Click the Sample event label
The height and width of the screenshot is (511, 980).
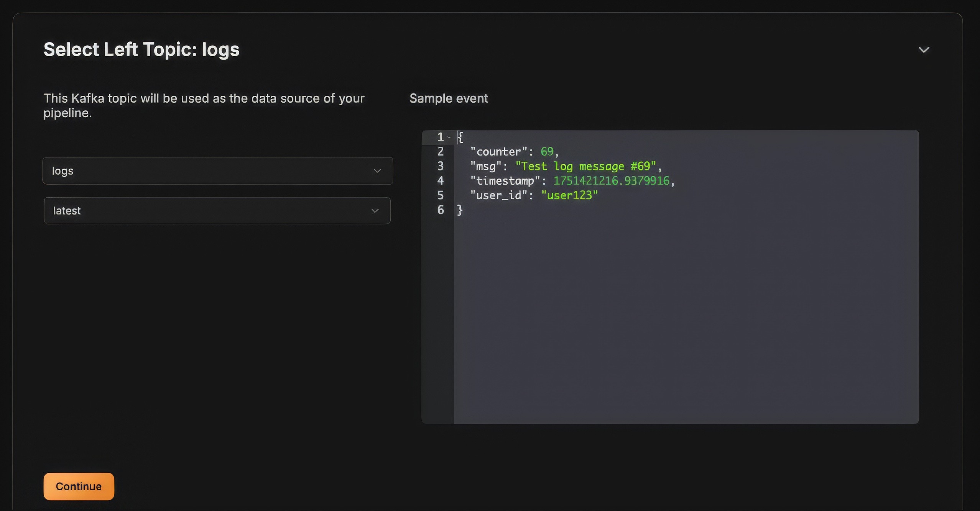point(449,98)
